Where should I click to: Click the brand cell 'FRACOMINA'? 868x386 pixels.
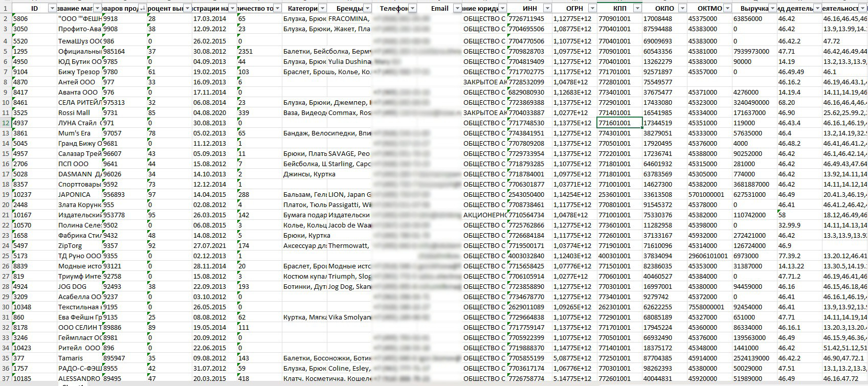tap(349, 18)
